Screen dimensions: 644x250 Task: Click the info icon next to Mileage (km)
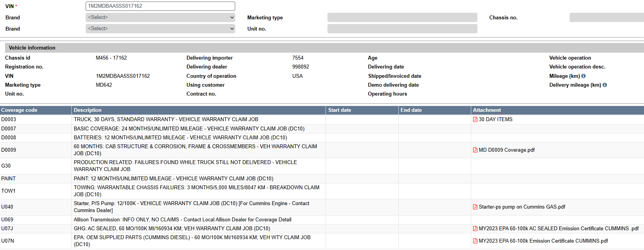583,76
